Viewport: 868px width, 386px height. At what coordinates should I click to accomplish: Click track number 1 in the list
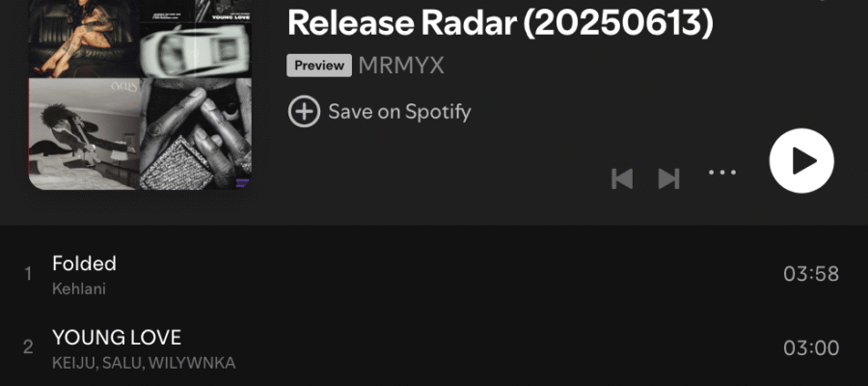pos(28,274)
